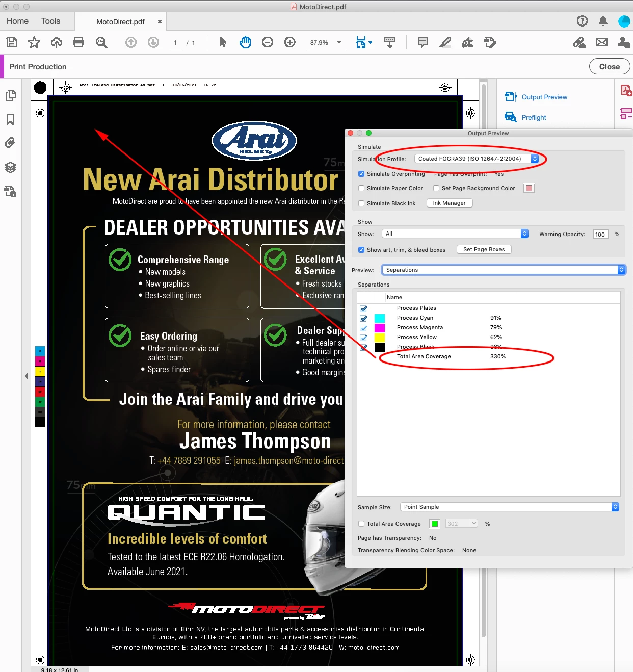Enable Simulate Paper Color
Viewport: 633px width, 672px height.
click(x=361, y=188)
